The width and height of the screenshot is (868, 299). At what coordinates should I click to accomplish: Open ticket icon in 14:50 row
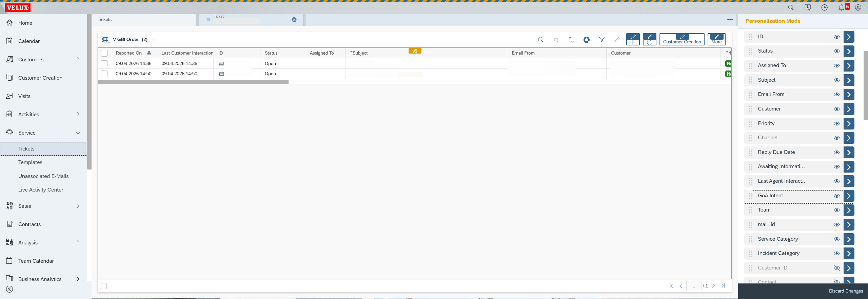point(221,74)
